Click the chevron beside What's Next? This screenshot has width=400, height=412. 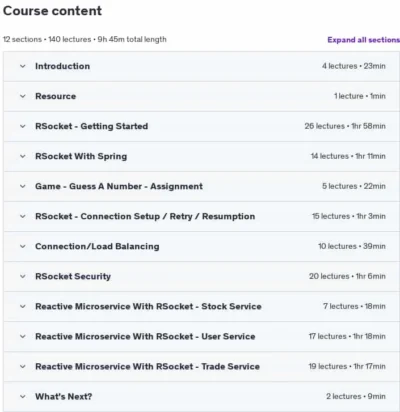point(23,397)
